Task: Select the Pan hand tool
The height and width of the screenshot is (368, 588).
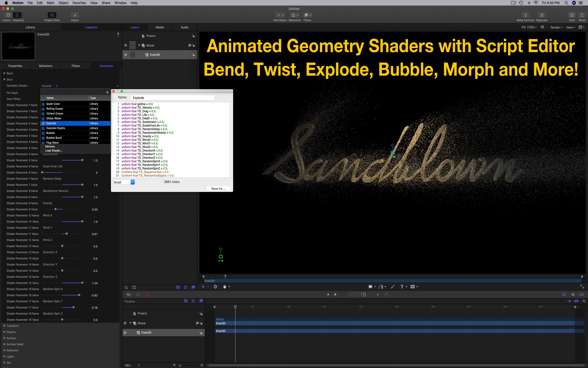Action: (225, 287)
